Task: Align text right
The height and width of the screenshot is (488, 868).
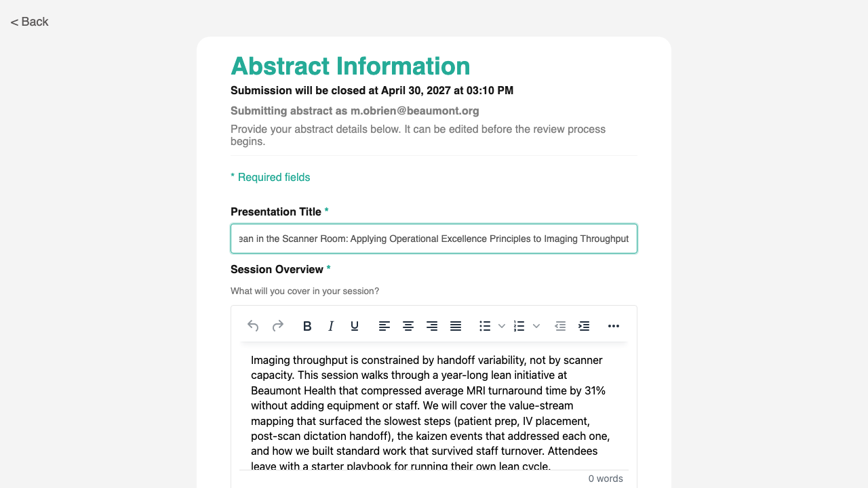Action: point(432,326)
